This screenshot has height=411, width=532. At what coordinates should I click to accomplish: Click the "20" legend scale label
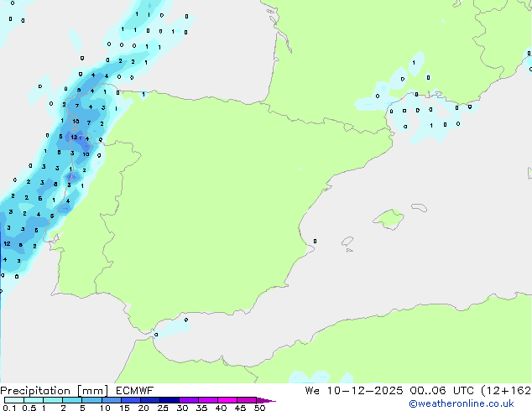click(x=143, y=408)
